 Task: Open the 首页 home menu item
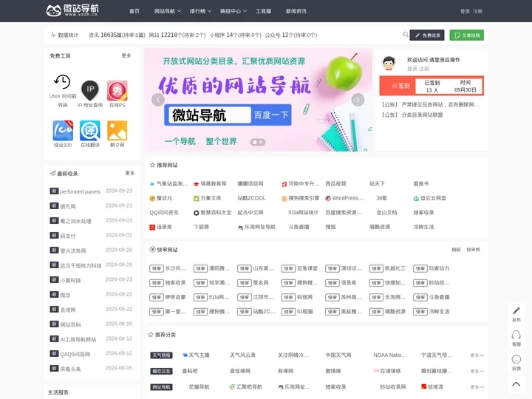134,11
